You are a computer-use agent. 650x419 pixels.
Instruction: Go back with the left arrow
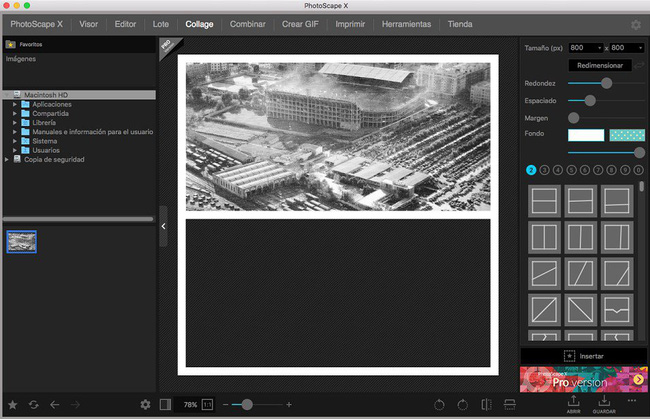pos(55,405)
